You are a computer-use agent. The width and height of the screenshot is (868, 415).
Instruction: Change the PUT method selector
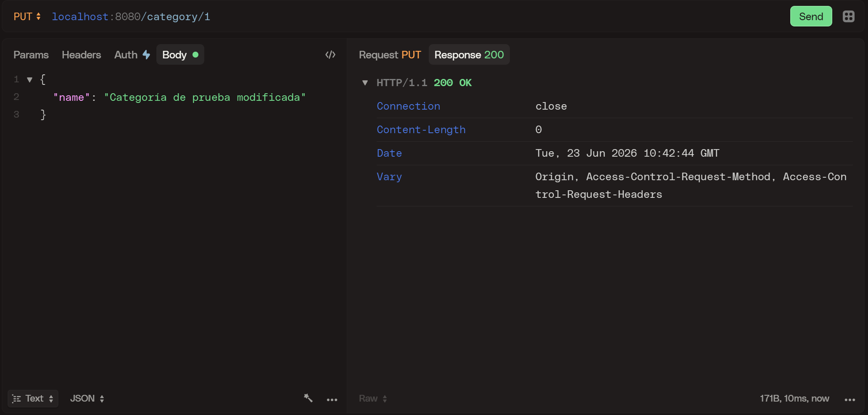click(x=27, y=16)
